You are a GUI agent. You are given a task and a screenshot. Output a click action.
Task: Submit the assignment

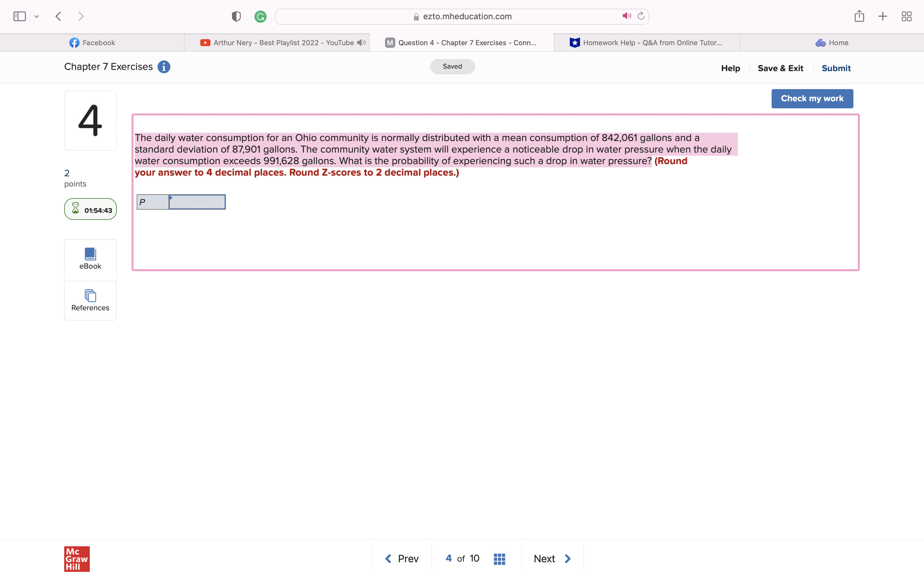836,68
